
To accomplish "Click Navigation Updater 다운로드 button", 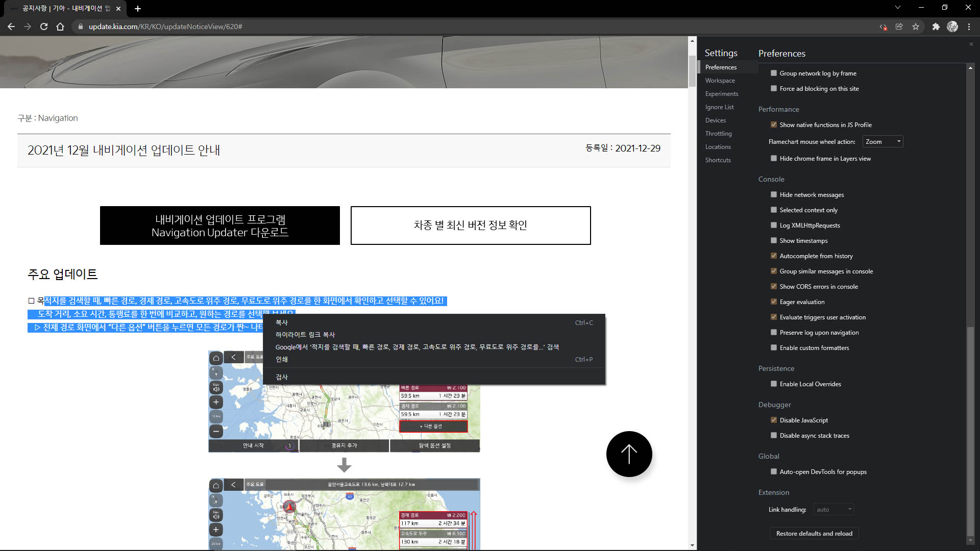I will click(x=220, y=226).
